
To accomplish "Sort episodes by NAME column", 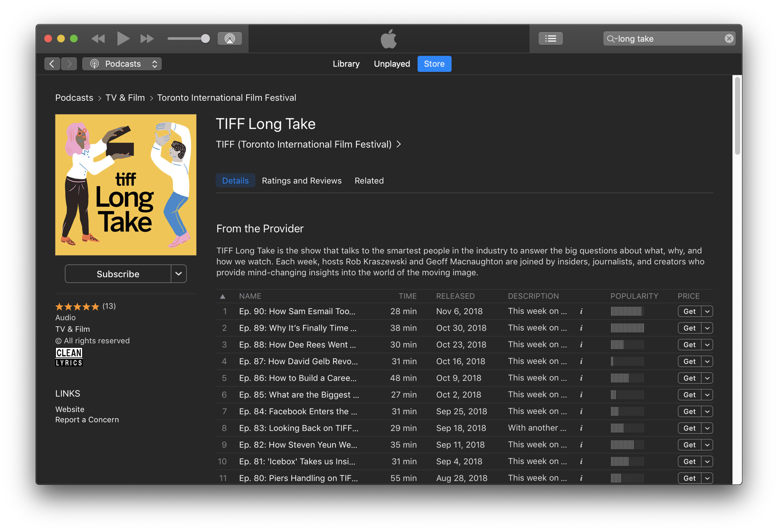I will click(x=250, y=296).
